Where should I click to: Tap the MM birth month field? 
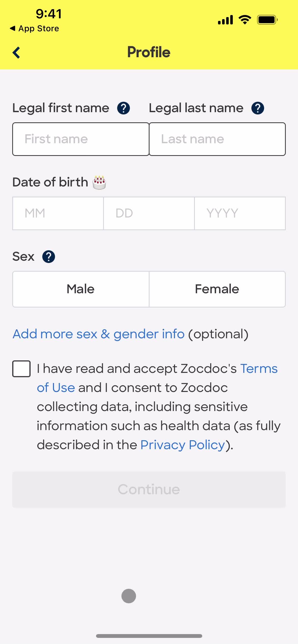(x=58, y=213)
